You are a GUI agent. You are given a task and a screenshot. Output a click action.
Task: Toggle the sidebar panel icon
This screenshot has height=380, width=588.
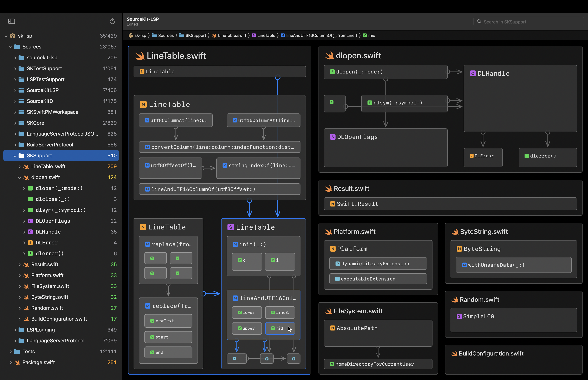(x=12, y=21)
